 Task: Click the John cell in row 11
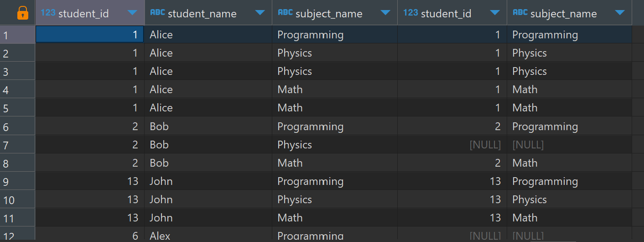pyautogui.click(x=208, y=218)
